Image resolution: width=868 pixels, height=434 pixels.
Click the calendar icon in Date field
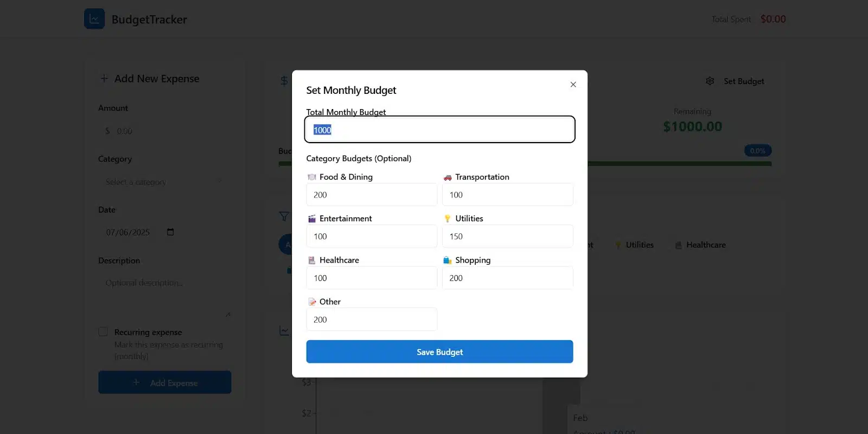pos(170,232)
